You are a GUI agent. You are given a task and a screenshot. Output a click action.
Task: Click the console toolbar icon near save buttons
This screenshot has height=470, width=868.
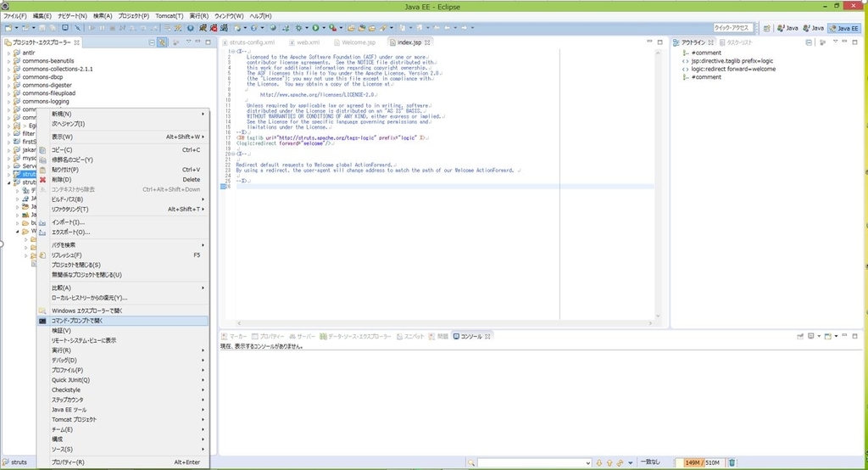(64, 28)
